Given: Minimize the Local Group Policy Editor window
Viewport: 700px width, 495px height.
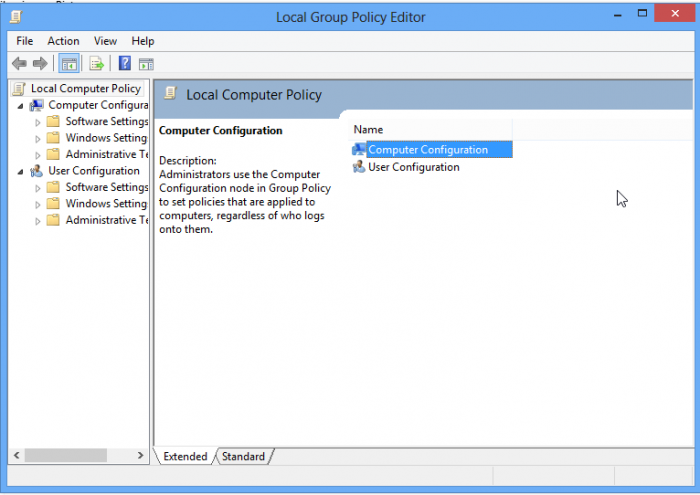Looking at the screenshot, I should (x=618, y=15).
